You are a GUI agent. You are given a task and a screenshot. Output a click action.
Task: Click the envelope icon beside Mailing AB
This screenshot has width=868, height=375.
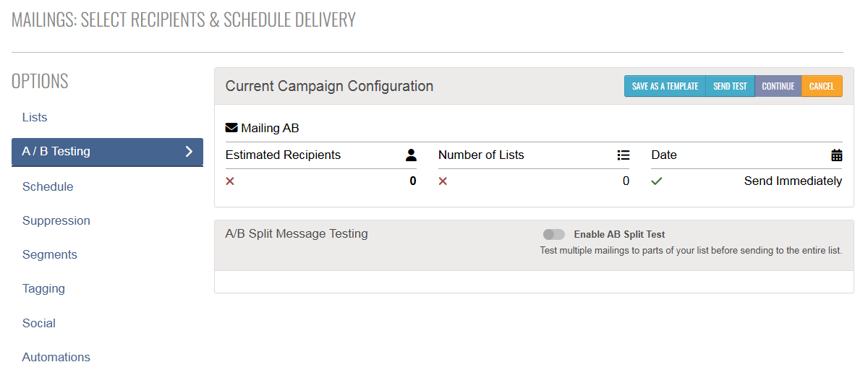pos(231,128)
